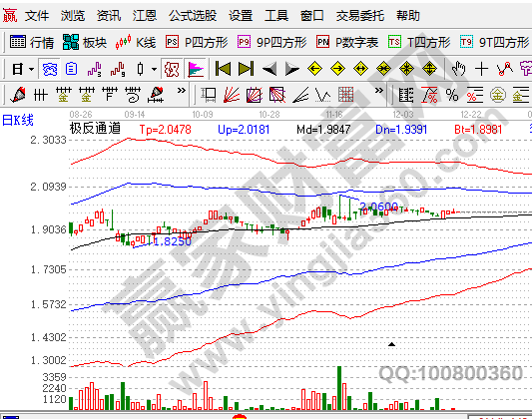This screenshot has width=532, height=419.
Task: Toggle the colored flag indicator button
Action: (196, 69)
